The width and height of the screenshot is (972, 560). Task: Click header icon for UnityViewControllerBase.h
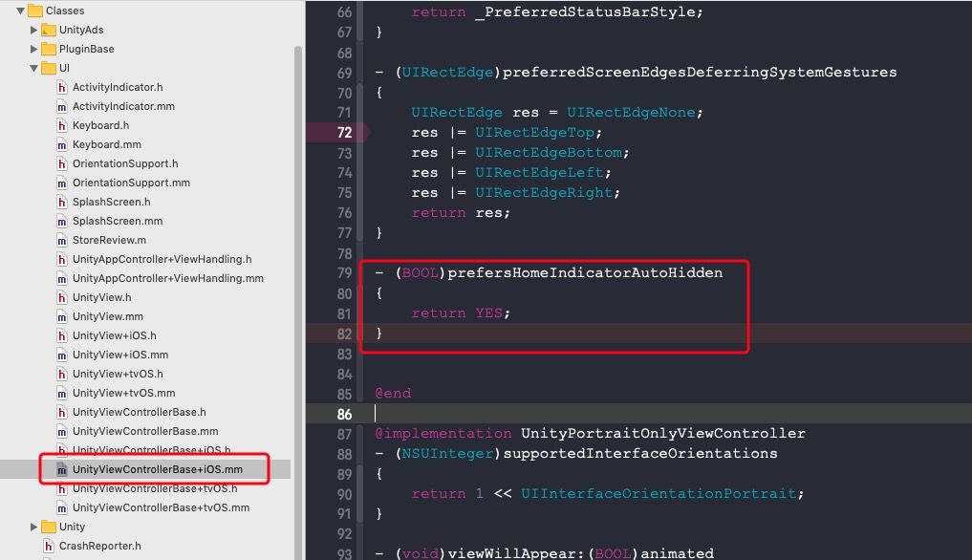click(62, 413)
